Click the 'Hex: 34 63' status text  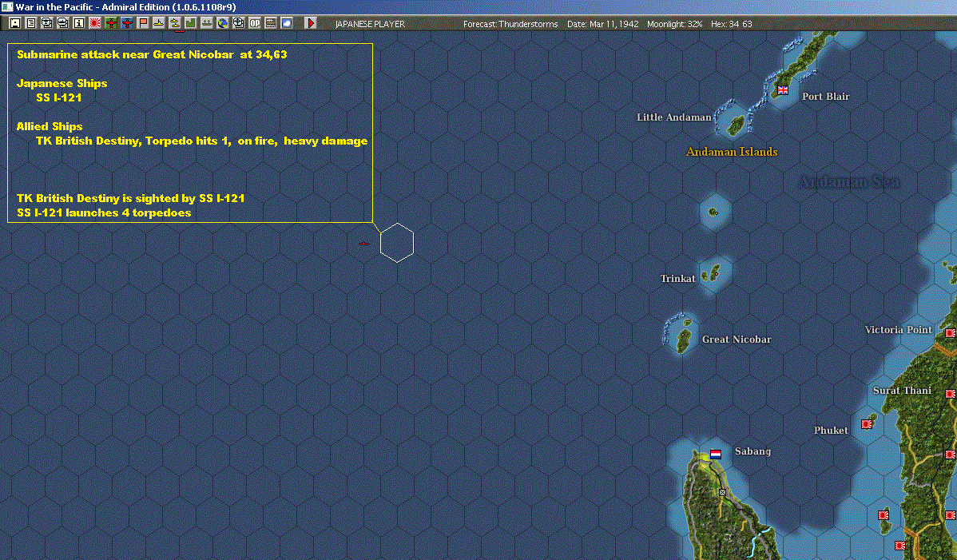tap(731, 24)
